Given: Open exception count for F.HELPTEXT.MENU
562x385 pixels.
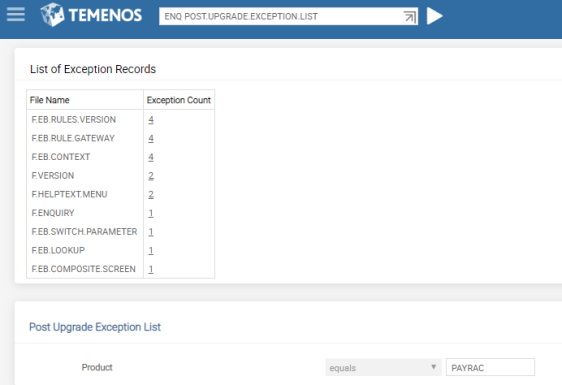Looking at the screenshot, I should [151, 194].
